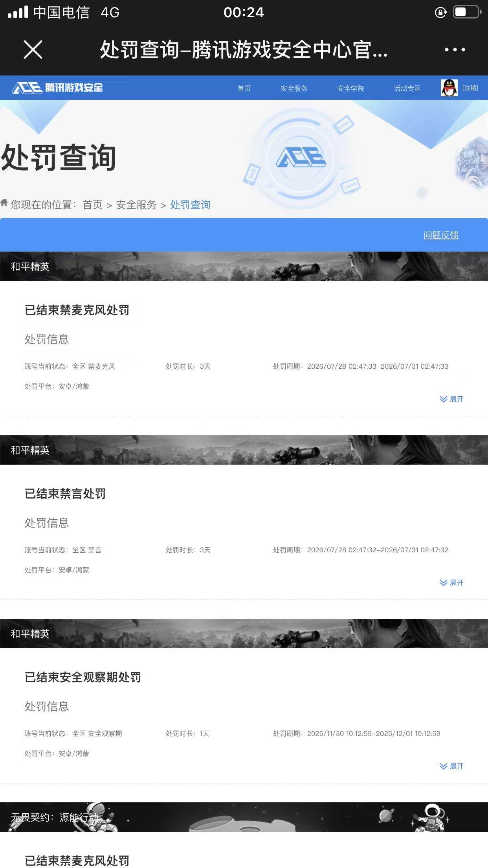Tap the screen rotation lock status icon

[x=441, y=13]
